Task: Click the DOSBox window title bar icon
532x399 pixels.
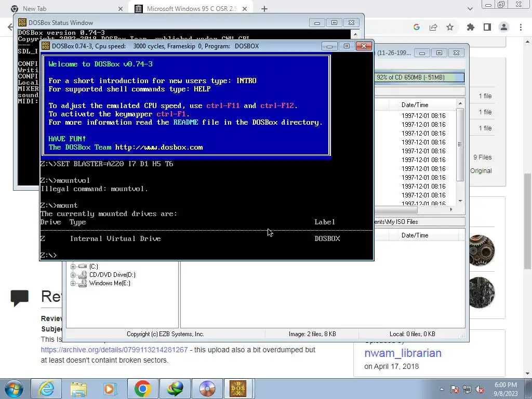Action: [46, 46]
